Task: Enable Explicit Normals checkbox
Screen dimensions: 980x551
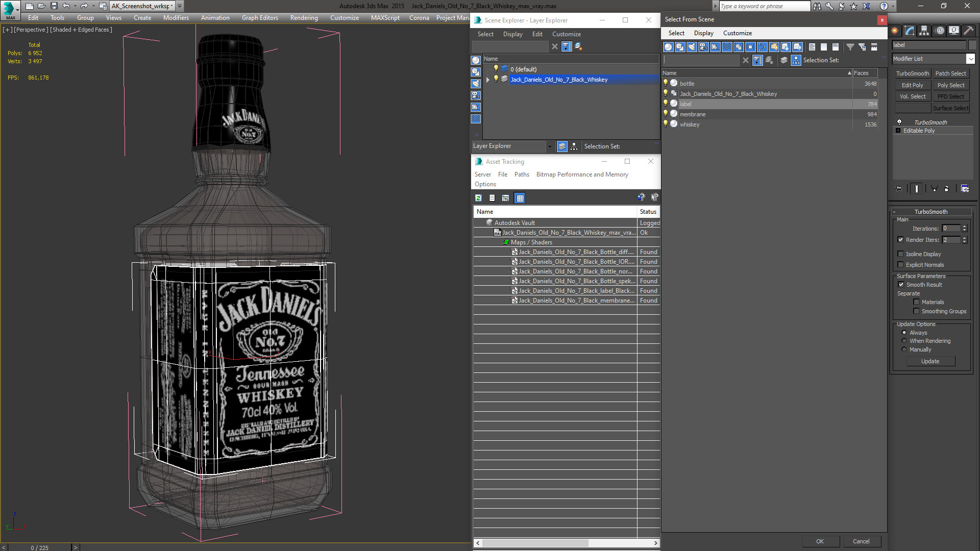Action: [x=900, y=265]
